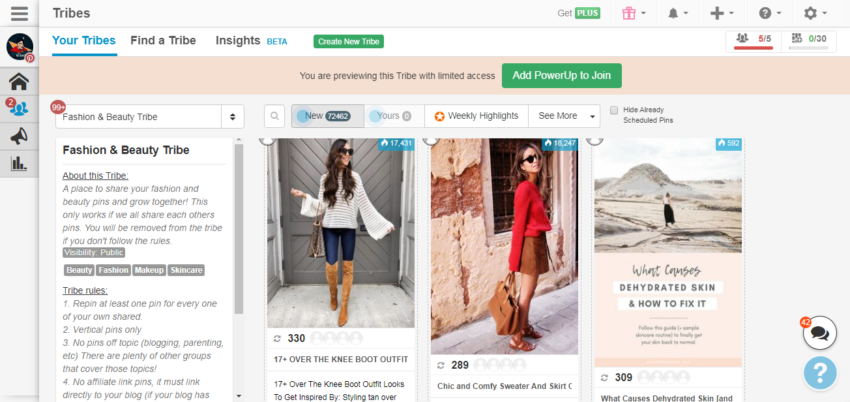Open the bar chart analytics sidebar icon
850x402 pixels.
tap(18, 163)
